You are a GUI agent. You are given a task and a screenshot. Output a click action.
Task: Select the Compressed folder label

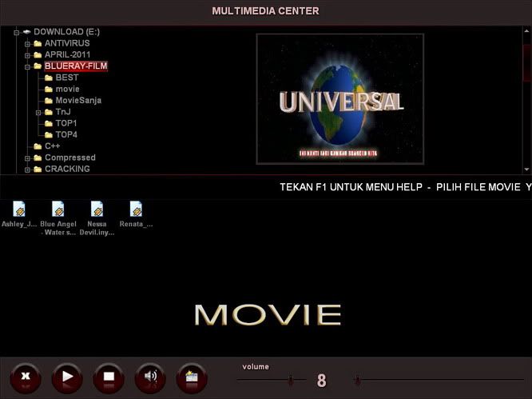pyautogui.click(x=70, y=158)
